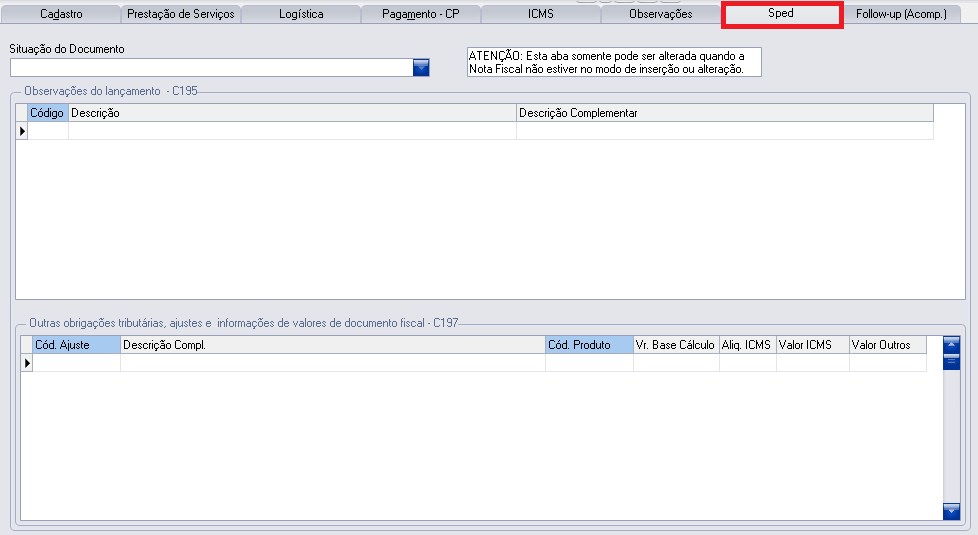Viewport: 978px width, 535px height.
Task: Click the Cód. Produto column header
Action: 589,345
